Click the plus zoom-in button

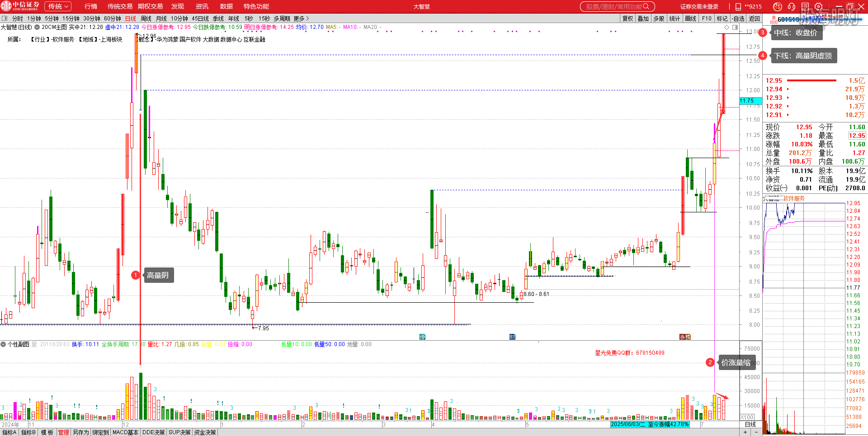(x=745, y=432)
